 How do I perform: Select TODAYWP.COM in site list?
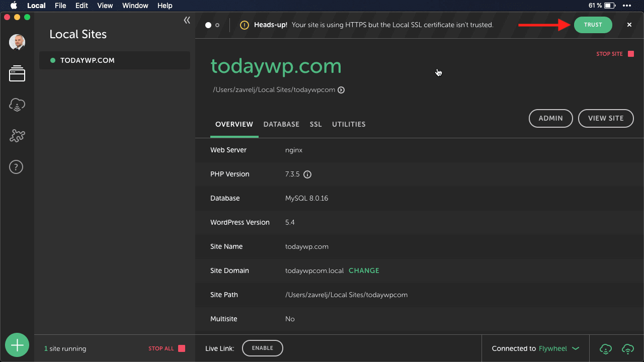115,60
